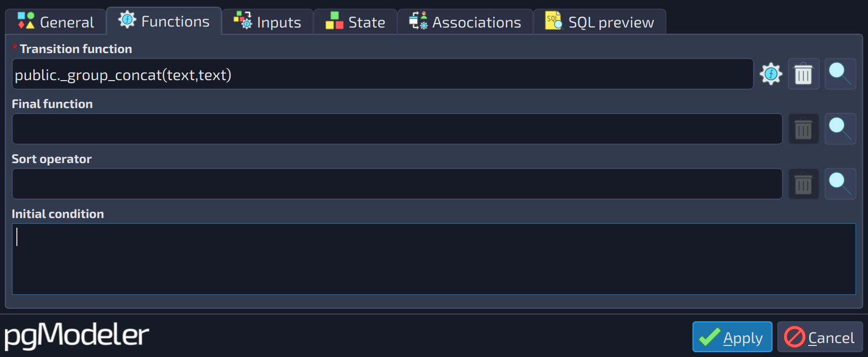Apply the aggregate changes
868x357 pixels.
point(732,337)
